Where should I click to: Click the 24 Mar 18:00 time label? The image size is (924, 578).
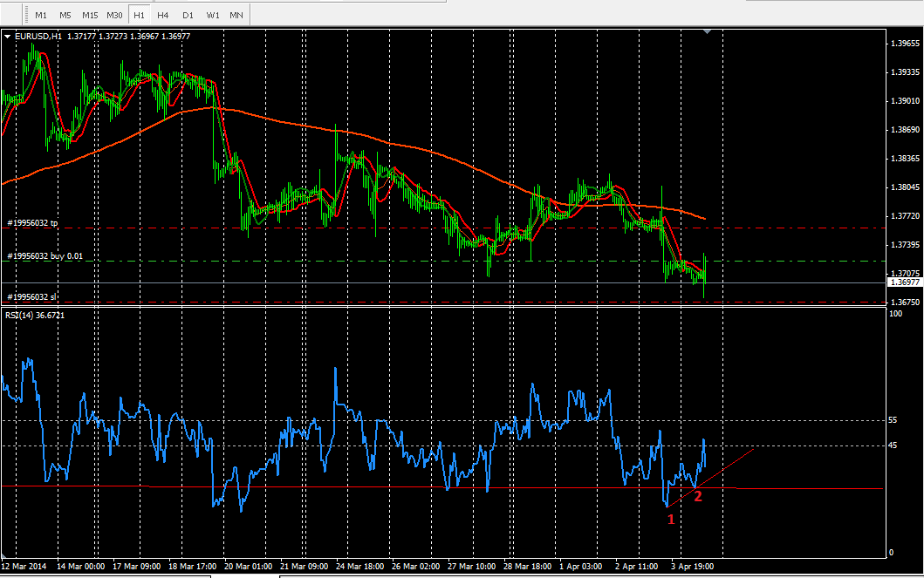[x=359, y=566]
